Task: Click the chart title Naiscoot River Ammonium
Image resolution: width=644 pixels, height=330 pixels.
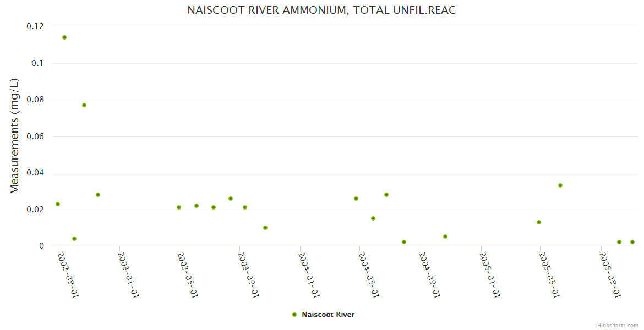Action: 322,10
